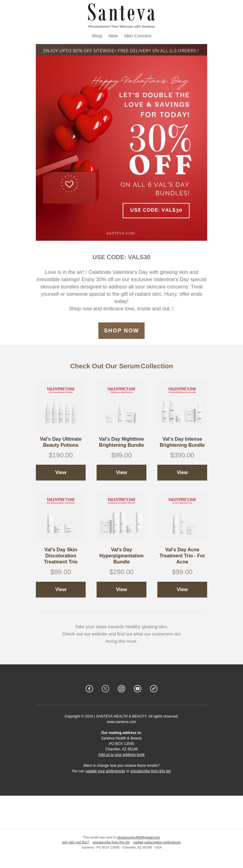This screenshot has width=243, height=868.
Task: Click update your preferences link
Action: click(105, 771)
